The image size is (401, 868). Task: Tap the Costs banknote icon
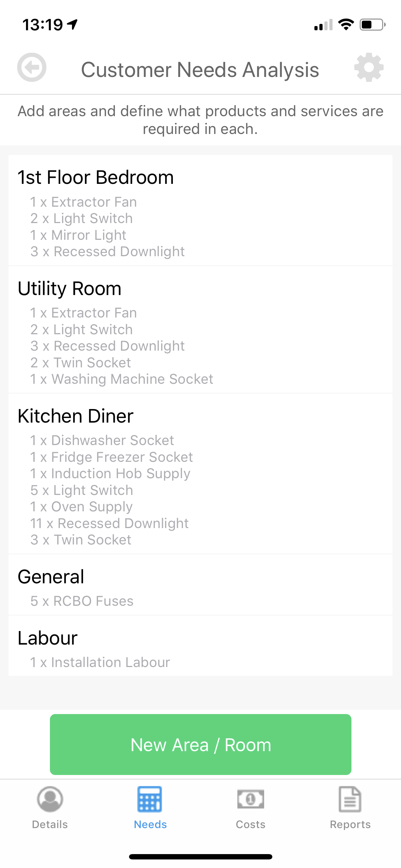coord(251,799)
